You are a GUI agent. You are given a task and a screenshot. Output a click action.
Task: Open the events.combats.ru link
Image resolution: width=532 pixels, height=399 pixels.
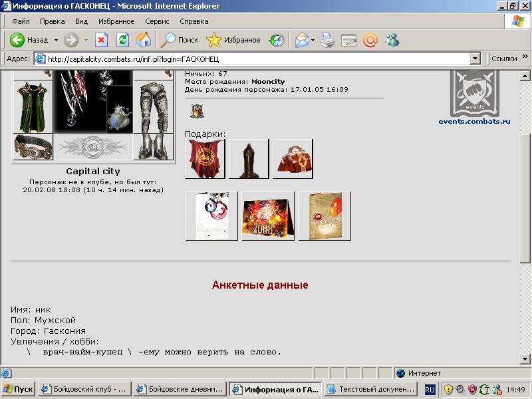point(474,122)
